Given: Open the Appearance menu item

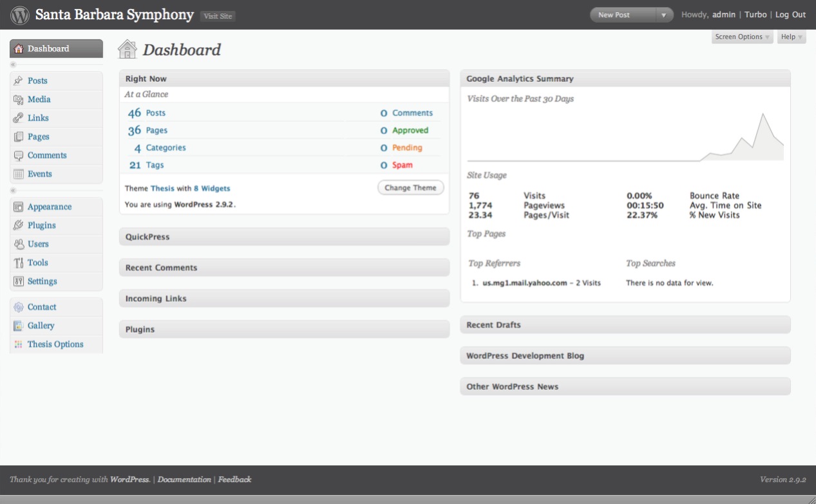Looking at the screenshot, I should point(50,207).
